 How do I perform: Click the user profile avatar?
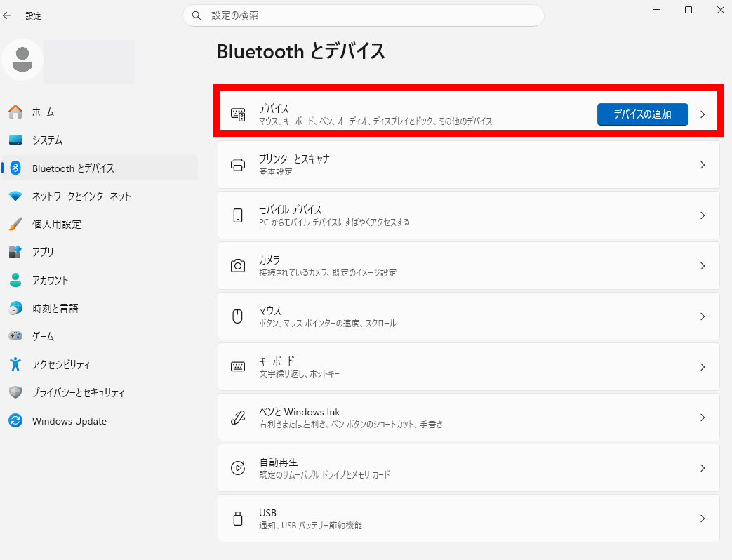22,60
